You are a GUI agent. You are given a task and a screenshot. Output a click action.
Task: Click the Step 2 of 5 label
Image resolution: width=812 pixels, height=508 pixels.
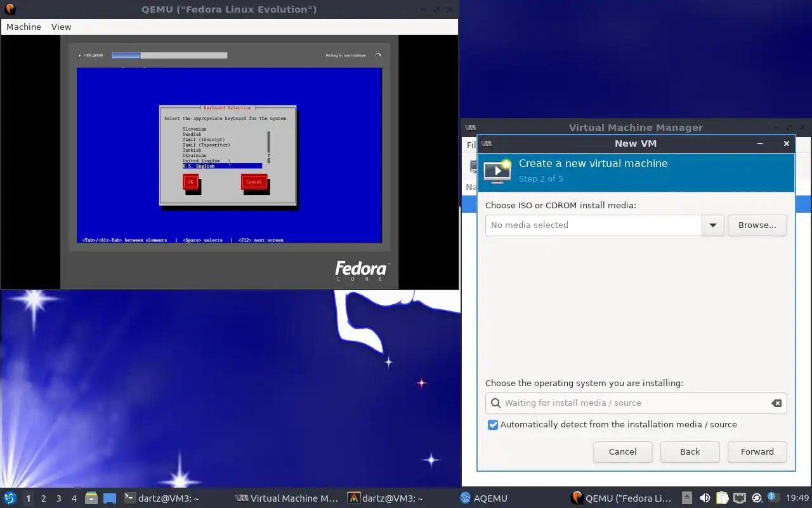tap(540, 178)
